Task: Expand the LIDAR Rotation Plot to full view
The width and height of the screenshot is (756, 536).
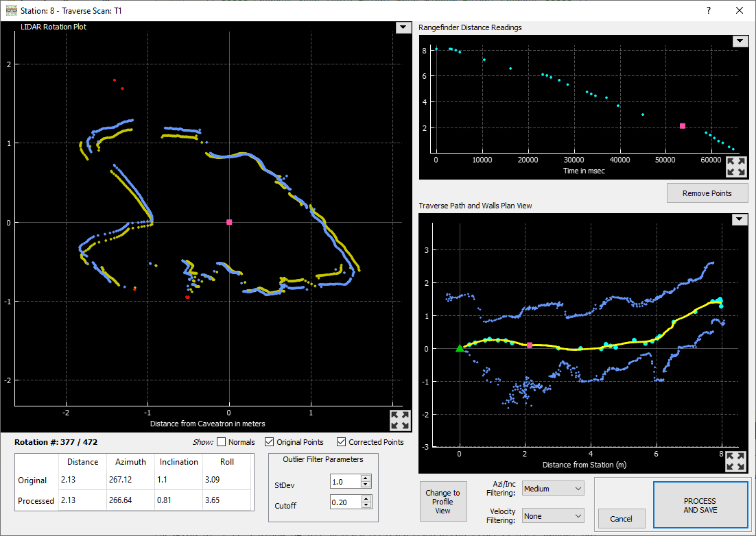Action: click(399, 420)
